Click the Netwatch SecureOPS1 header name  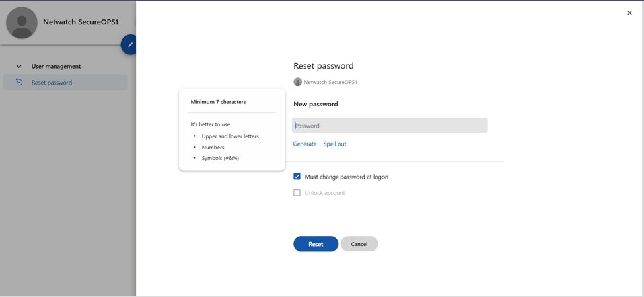click(x=81, y=22)
